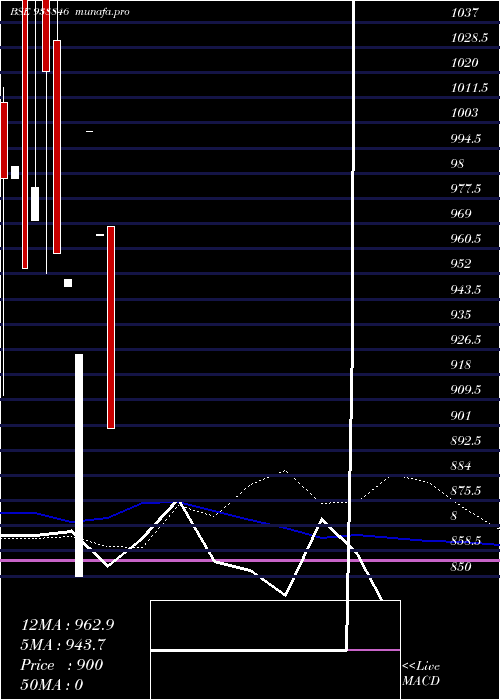The width and height of the screenshot is (500, 700).
Task: Click the 12MA : 962.9 value
Action: pyautogui.click(x=67, y=625)
